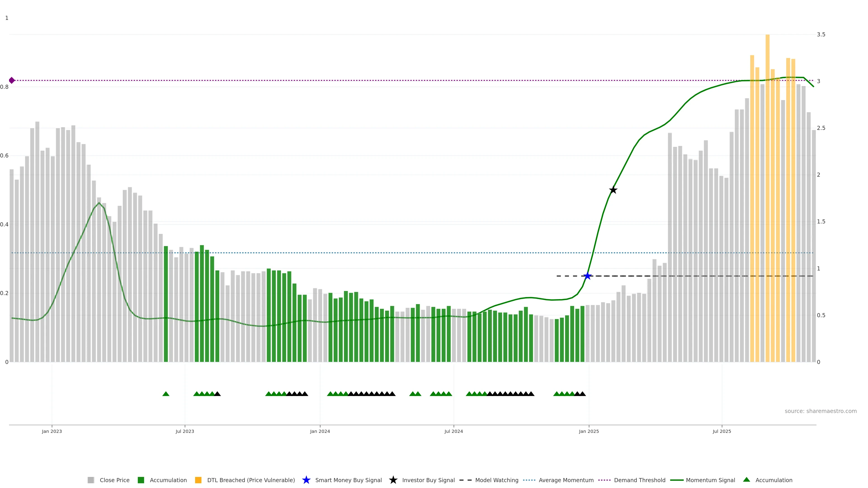Click the Smart Money Buy Signal legend text

(348, 480)
